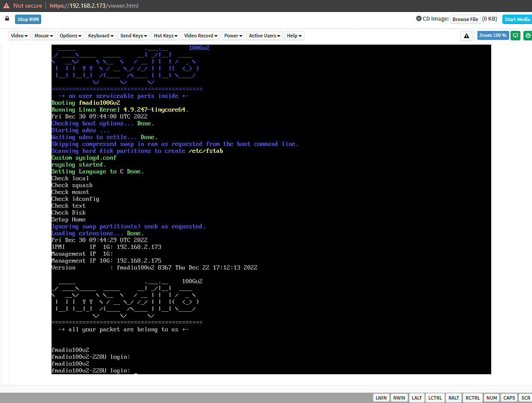This screenshot has width=532, height=403.
Task: Click the Start Media button
Action: [517, 19]
